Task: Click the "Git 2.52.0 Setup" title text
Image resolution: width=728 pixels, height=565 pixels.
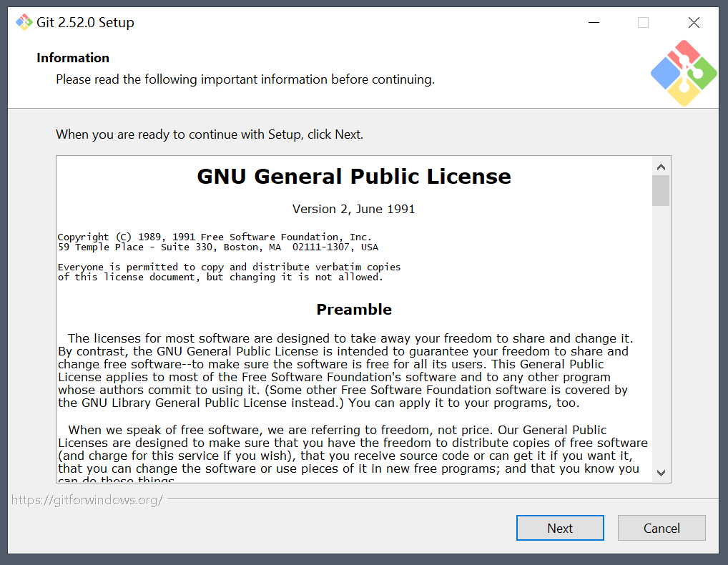Action: click(85, 23)
